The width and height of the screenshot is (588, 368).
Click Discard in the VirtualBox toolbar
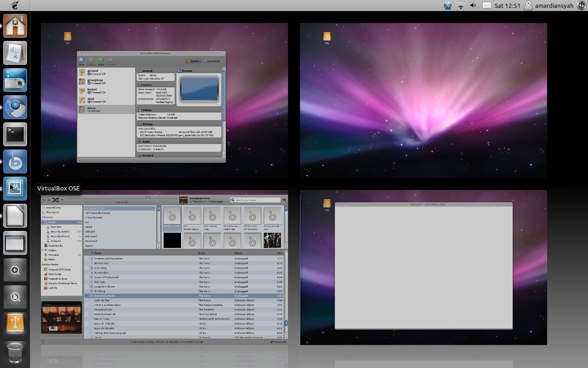point(110,61)
